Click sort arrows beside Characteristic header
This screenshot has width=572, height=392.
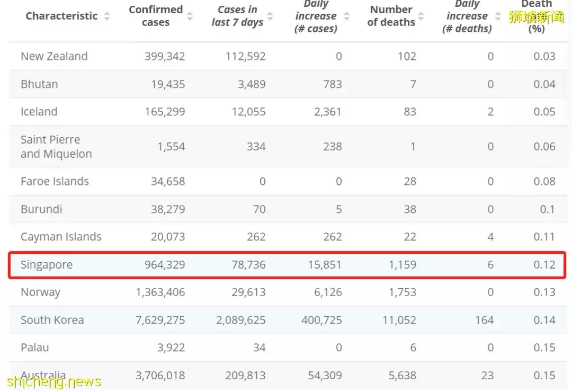coord(107,16)
